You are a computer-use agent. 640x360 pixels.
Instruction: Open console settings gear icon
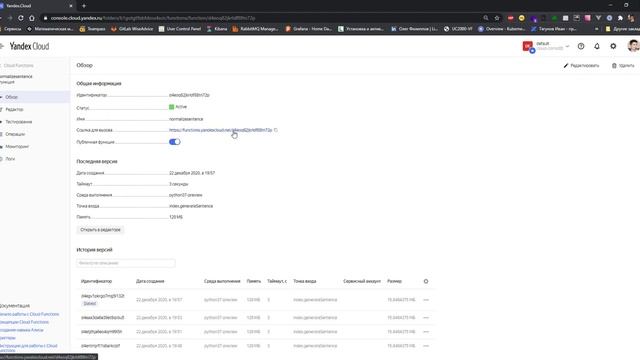[x=613, y=46]
